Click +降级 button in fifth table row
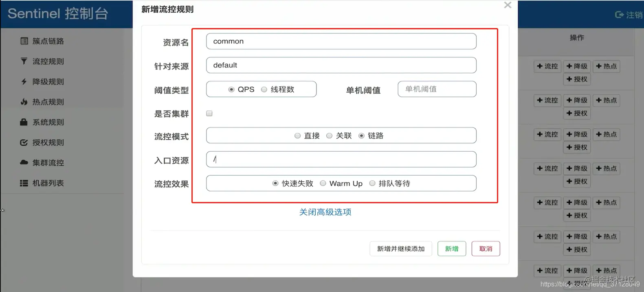This screenshot has height=292, width=644. click(x=577, y=202)
